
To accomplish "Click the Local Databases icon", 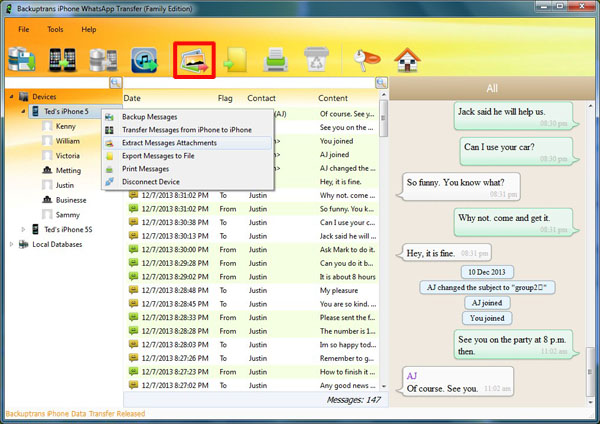I will 24,244.
